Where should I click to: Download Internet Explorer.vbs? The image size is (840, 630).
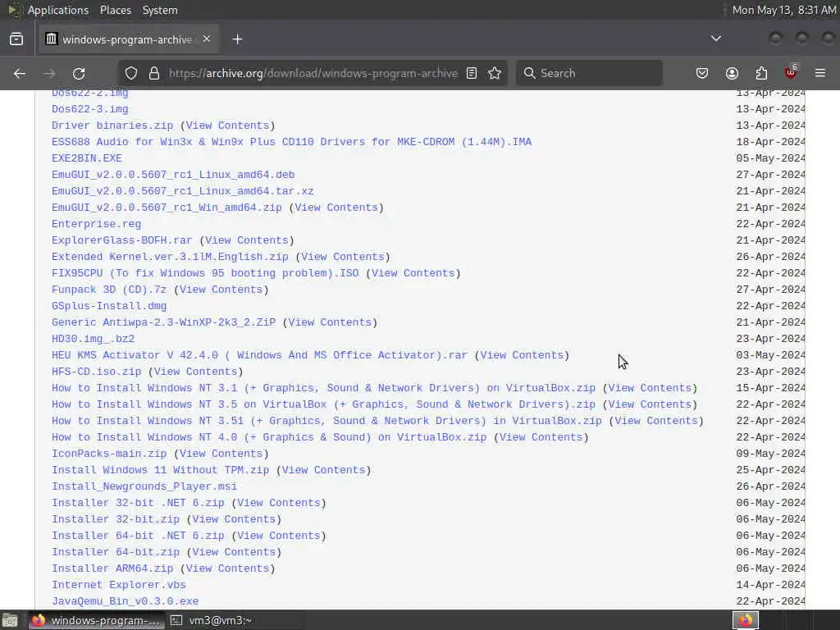pyautogui.click(x=119, y=585)
